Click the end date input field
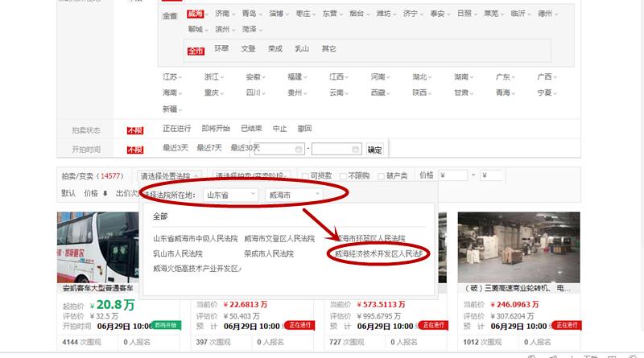The image size is (644, 358). 336,149
